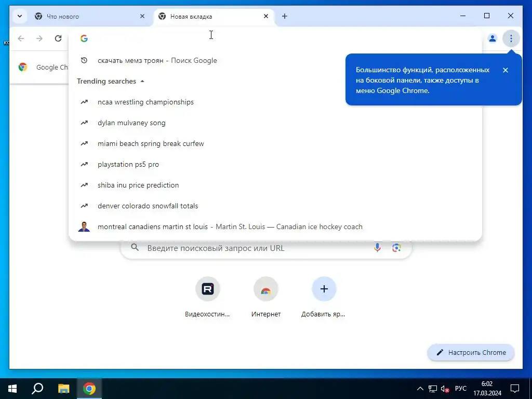The image size is (532, 399).
Task: Choose 'ncaa wrestling championships' suggestion
Action: tap(275, 102)
